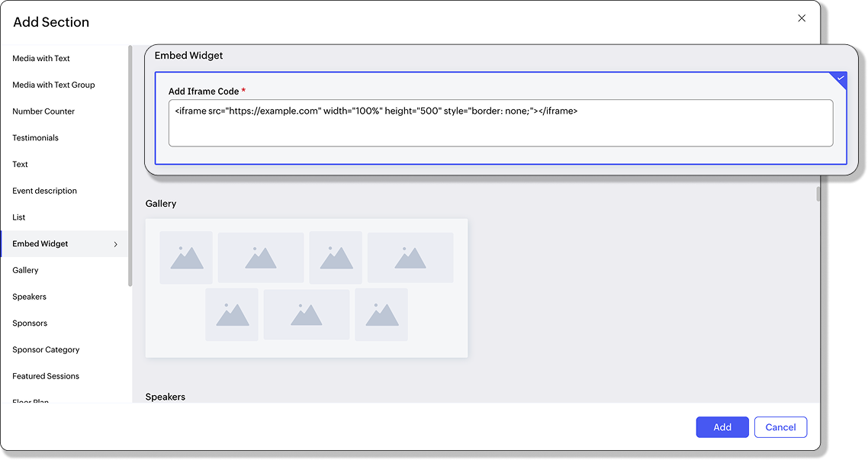Click the sidebar list scrollbar
The height and width of the screenshot is (460, 868).
[x=130, y=166]
